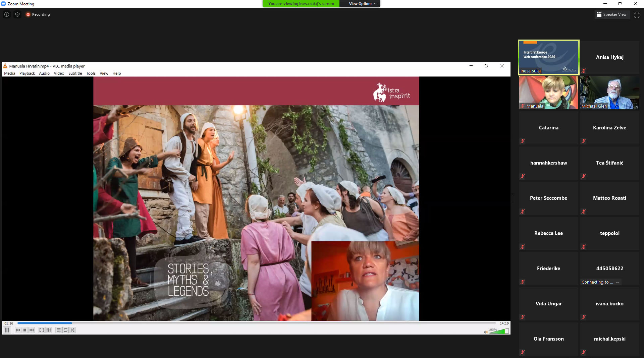The width and height of the screenshot is (644, 358).
Task: Toggle VLC video fullscreen mode
Action: pyautogui.click(x=42, y=330)
